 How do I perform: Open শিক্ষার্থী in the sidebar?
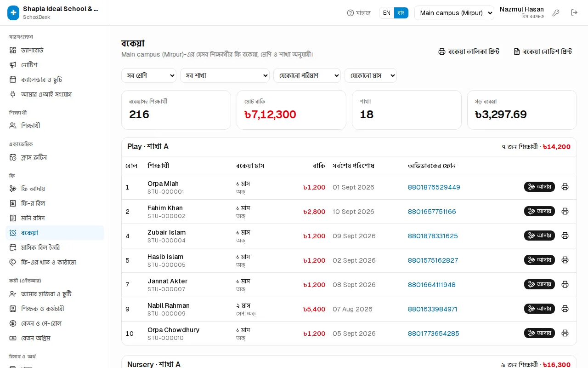click(55, 126)
